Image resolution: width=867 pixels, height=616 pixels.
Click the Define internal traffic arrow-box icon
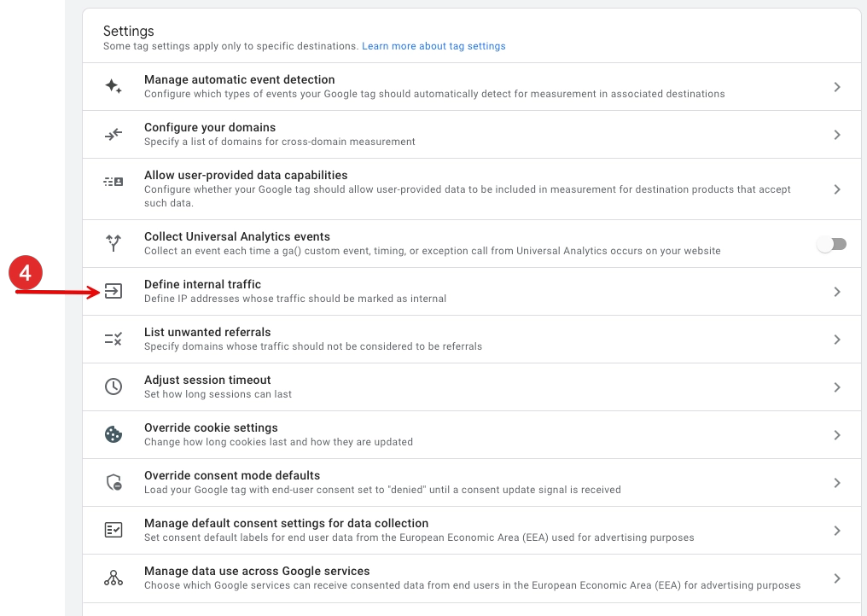click(x=113, y=291)
